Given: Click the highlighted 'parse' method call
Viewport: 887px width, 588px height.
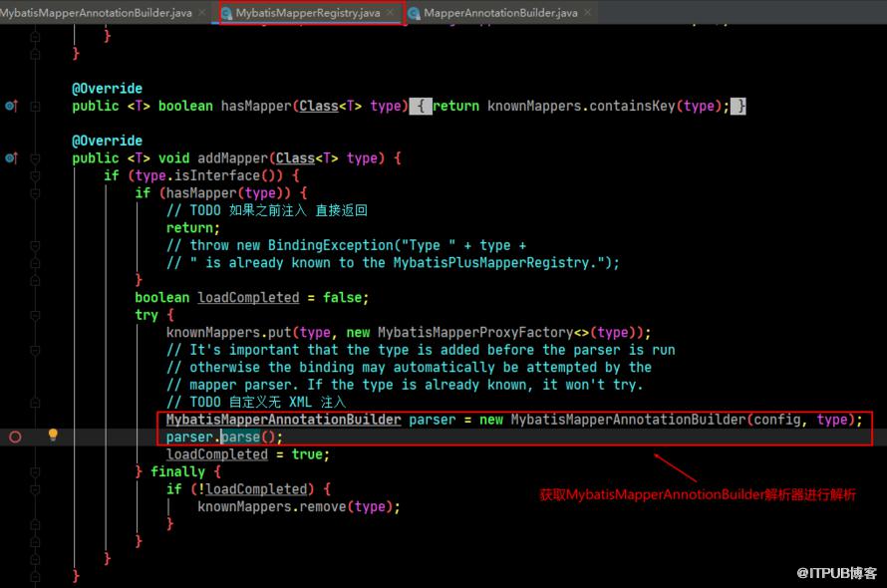Looking at the screenshot, I should [241, 437].
